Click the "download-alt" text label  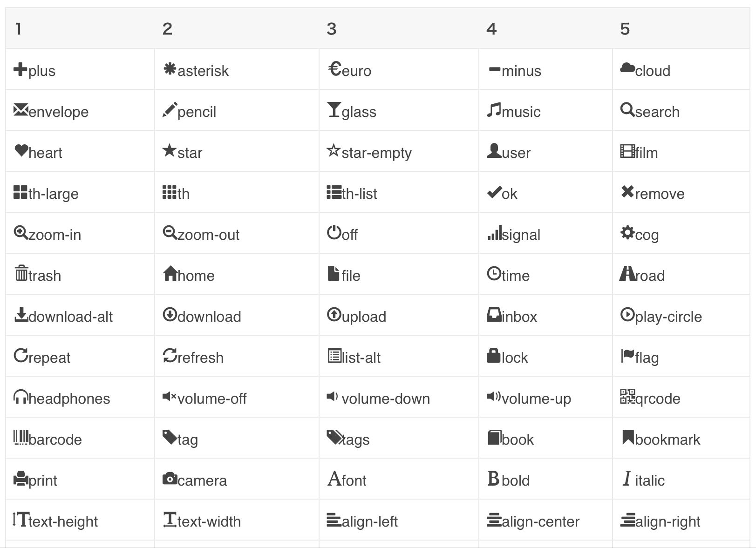point(70,317)
